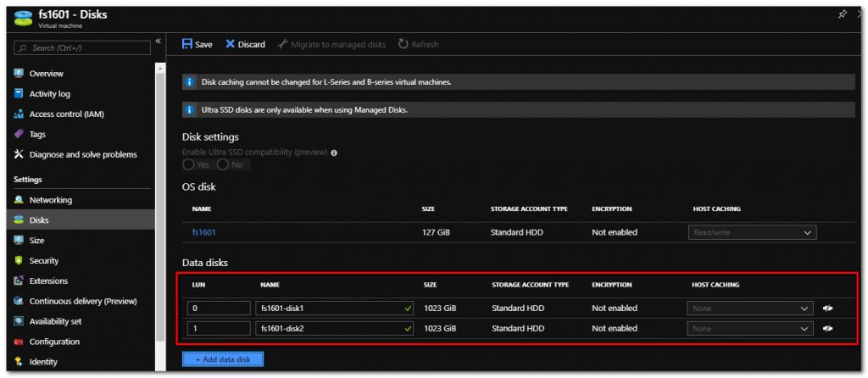The height and width of the screenshot is (378, 868).
Task: Click the Diagnose wrench icon
Action: click(19, 154)
